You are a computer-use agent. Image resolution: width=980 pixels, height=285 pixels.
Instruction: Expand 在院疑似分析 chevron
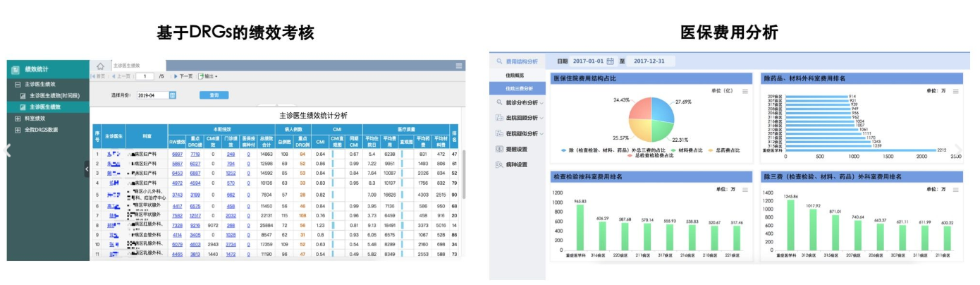point(540,134)
